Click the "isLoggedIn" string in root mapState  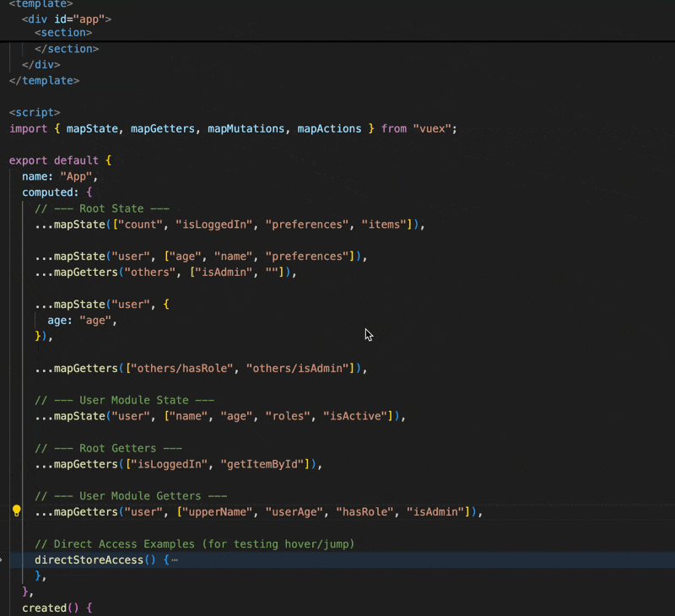[214, 224]
